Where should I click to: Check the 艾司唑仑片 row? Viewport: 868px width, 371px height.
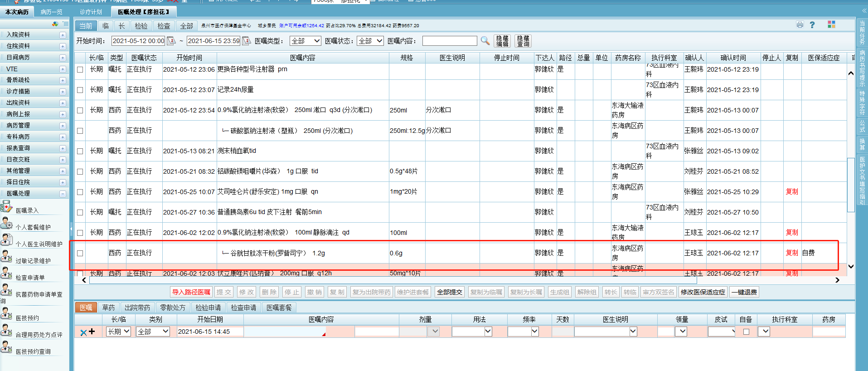tap(80, 192)
